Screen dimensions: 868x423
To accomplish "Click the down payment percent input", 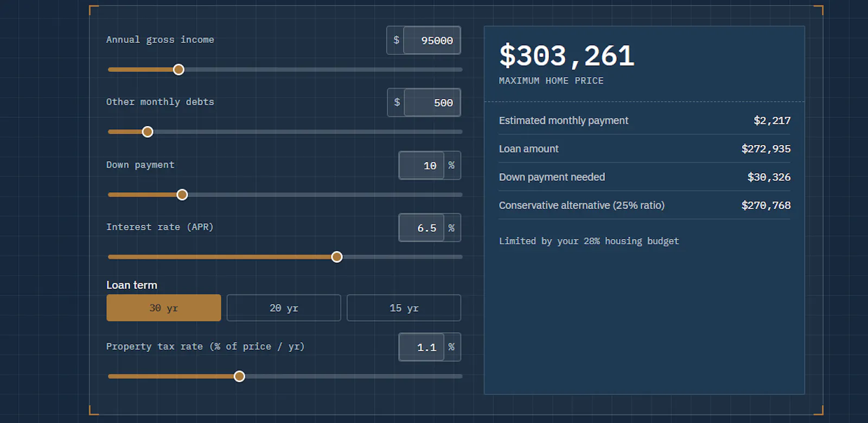I will [422, 165].
